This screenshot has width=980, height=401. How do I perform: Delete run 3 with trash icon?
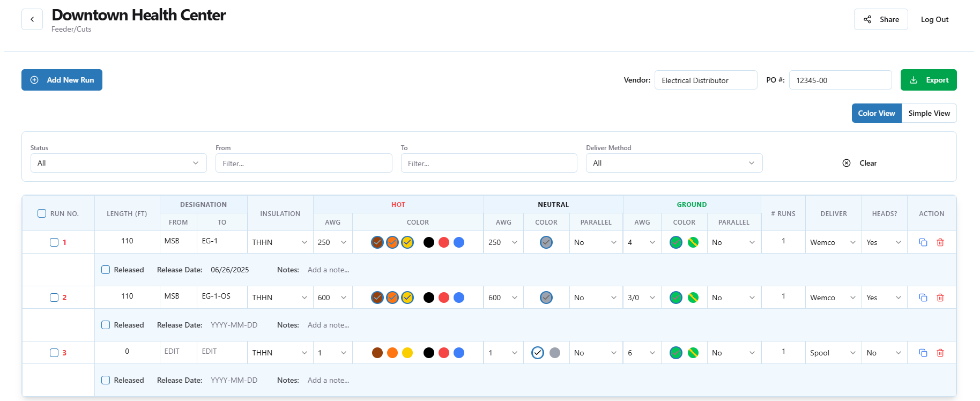tap(940, 353)
